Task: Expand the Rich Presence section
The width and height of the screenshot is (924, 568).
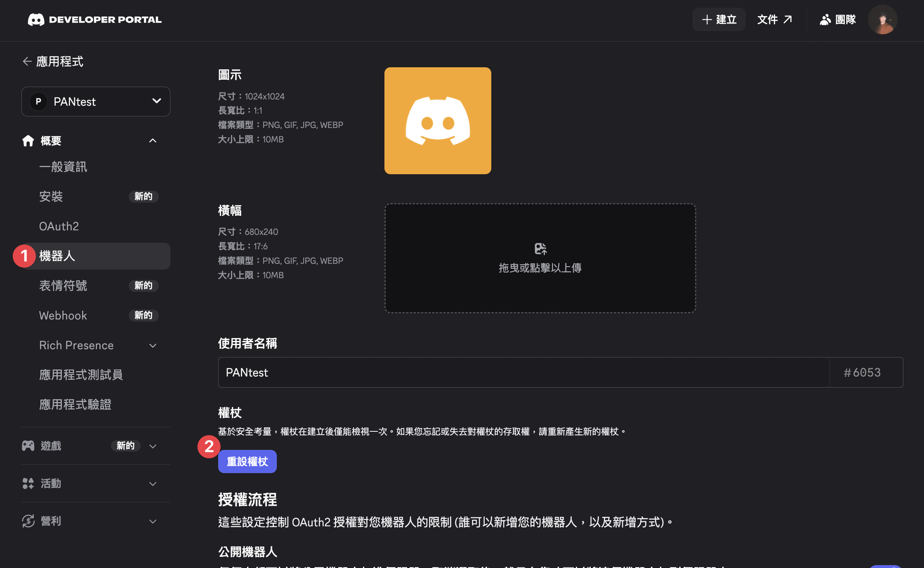Action: [x=153, y=346]
